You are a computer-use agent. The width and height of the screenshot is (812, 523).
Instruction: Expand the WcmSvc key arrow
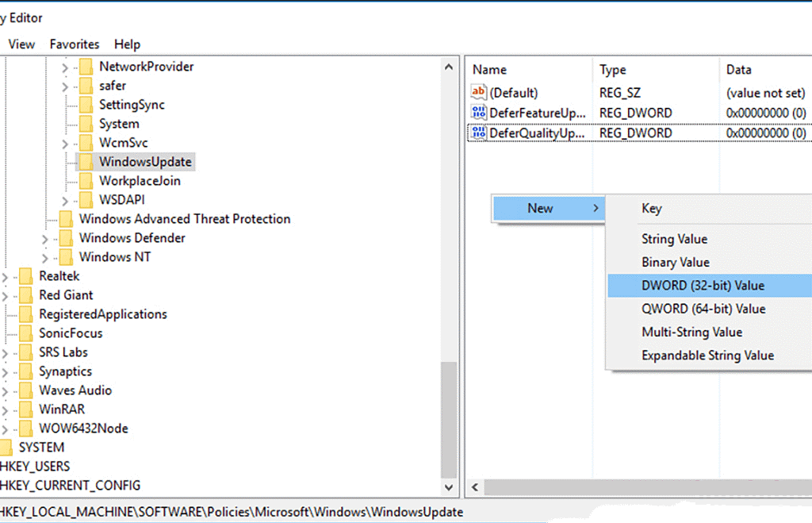[x=65, y=144]
